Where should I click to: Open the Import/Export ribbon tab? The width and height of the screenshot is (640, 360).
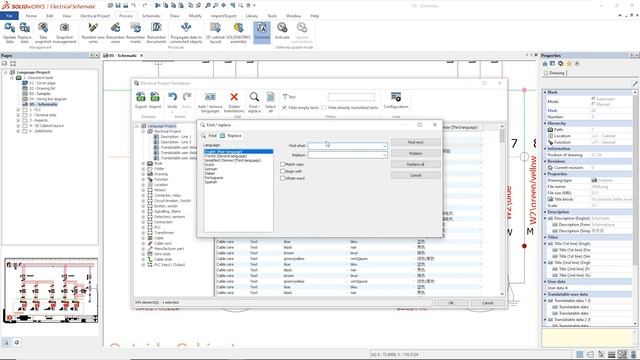(x=224, y=16)
